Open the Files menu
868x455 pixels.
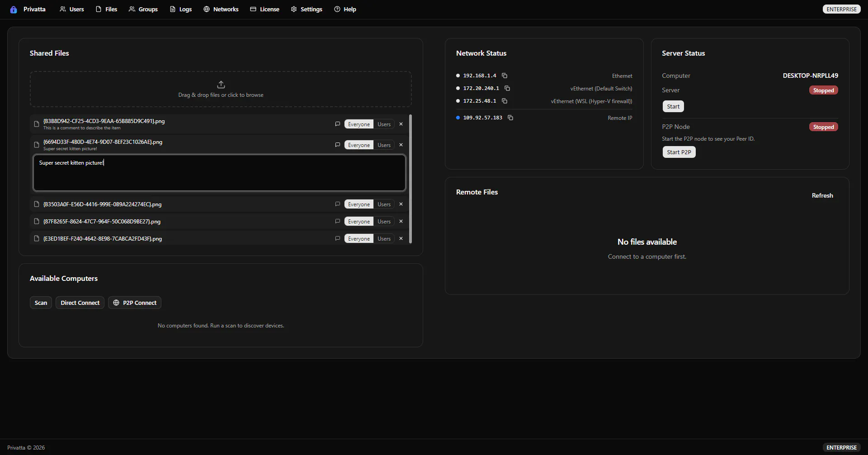107,9
